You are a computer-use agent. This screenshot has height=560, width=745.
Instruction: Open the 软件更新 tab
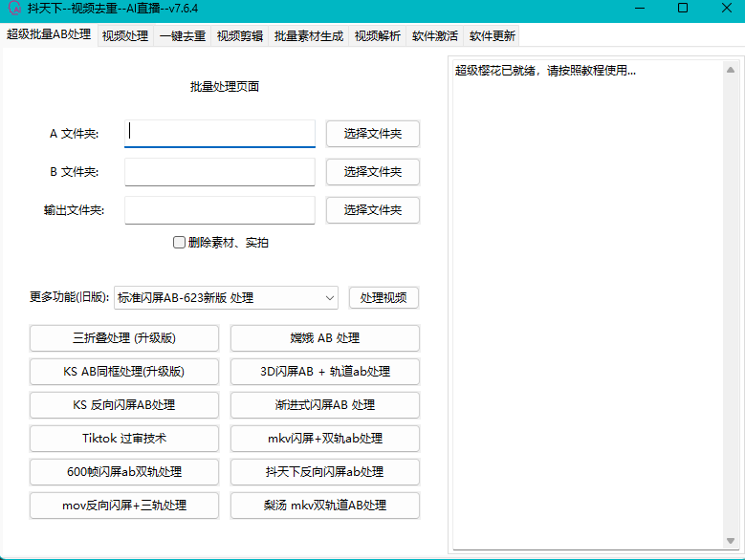(492, 36)
